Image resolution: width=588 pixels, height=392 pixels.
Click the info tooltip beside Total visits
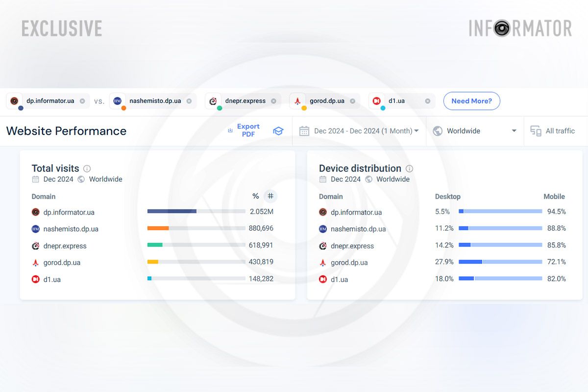[87, 168]
